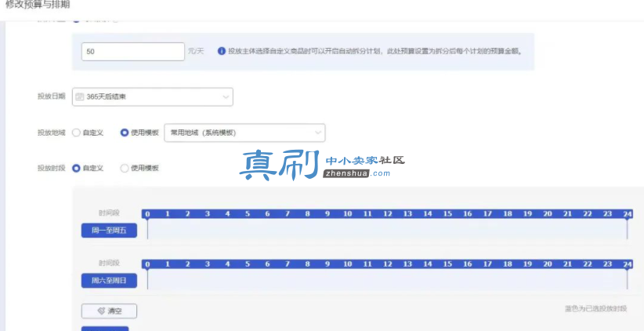Image resolution: width=644 pixels, height=331 pixels.
Task: Open the 365天后结束 date dropdown
Action: [x=153, y=97]
